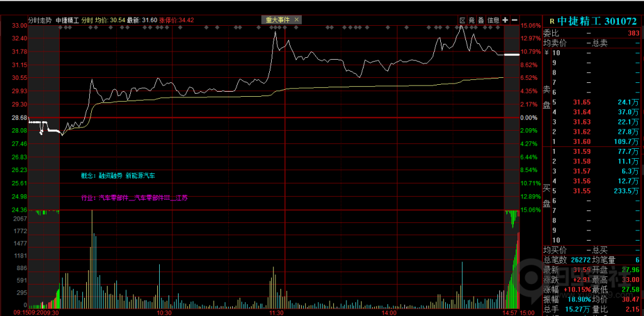Select the 分时走势 intraday trend tab
Image resolution: width=644 pixels, height=316 pixels.
[40, 20]
